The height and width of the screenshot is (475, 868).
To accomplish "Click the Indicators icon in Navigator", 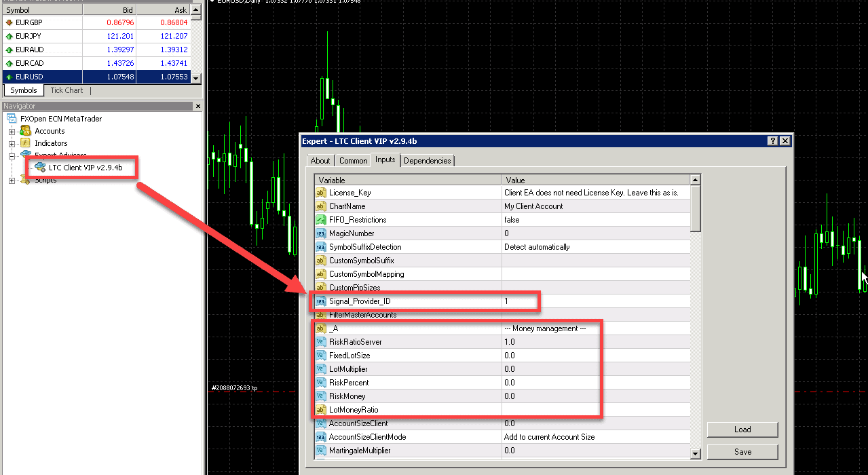I will tap(26, 143).
